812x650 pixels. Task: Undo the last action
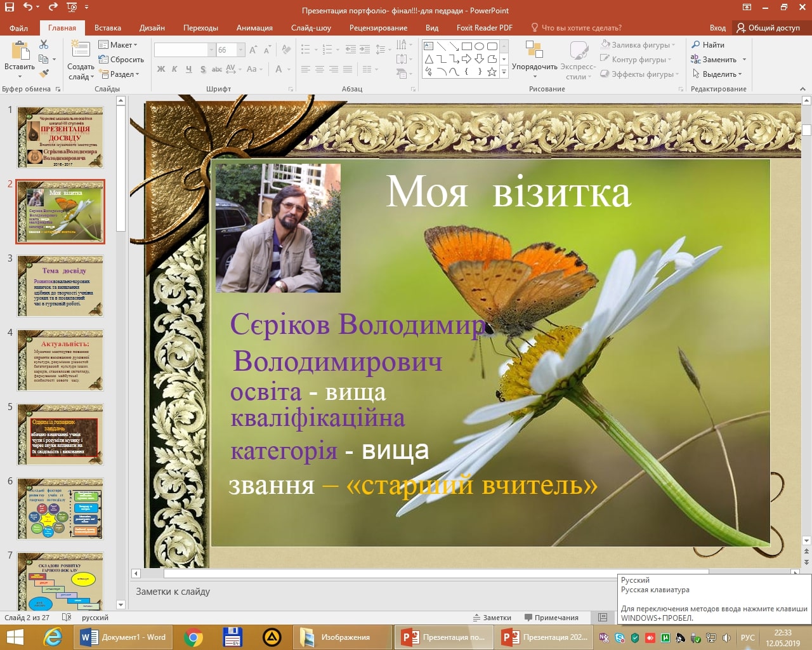pyautogui.click(x=27, y=7)
